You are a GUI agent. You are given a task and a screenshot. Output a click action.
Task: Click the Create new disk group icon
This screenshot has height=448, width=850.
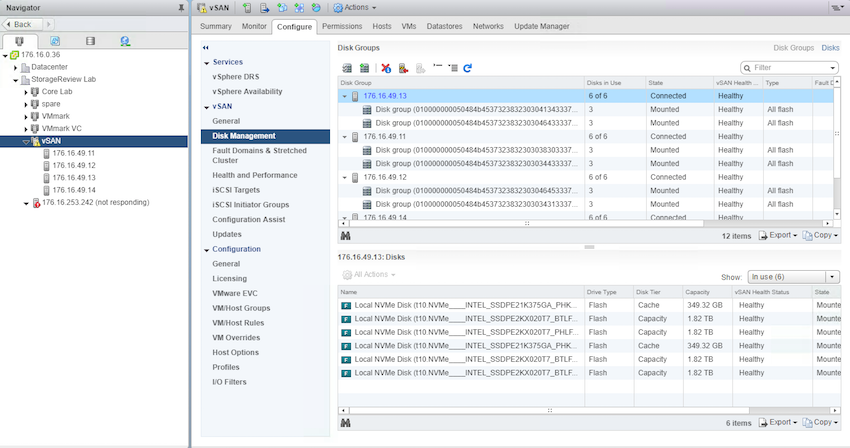364,68
